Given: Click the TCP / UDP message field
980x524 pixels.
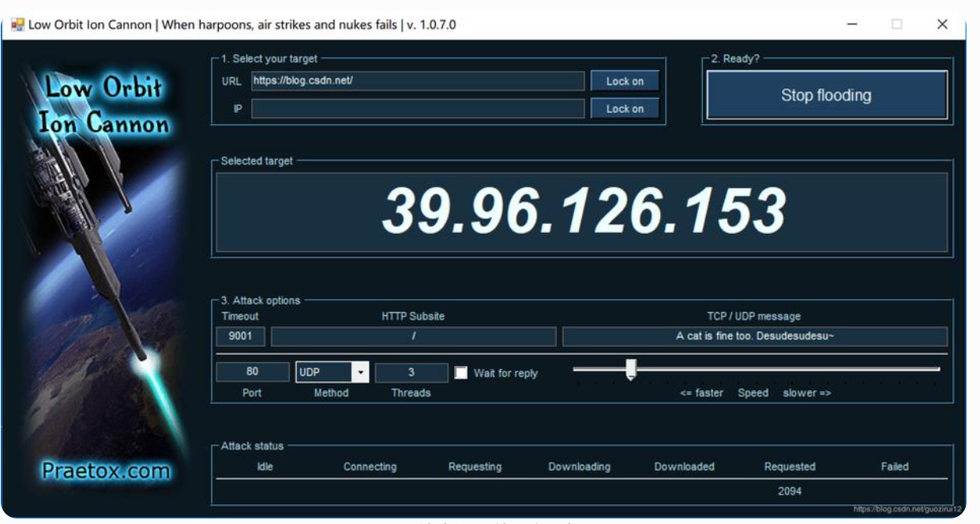Looking at the screenshot, I should coord(754,337).
